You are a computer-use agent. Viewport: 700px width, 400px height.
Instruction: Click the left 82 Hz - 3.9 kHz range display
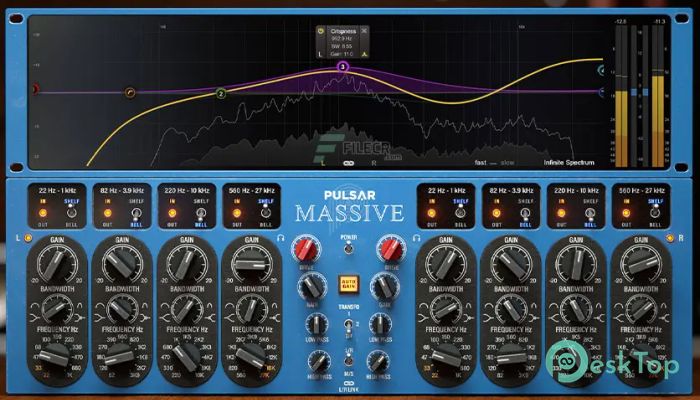point(122,191)
